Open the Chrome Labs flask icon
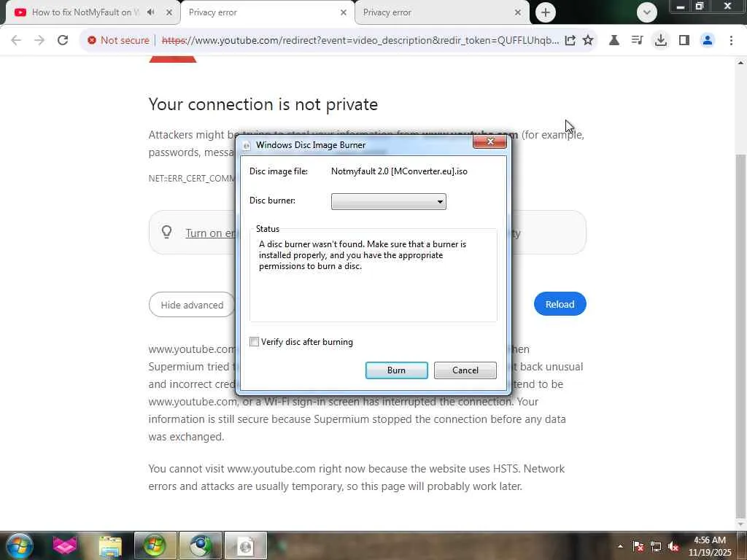This screenshot has width=747, height=560. click(614, 40)
